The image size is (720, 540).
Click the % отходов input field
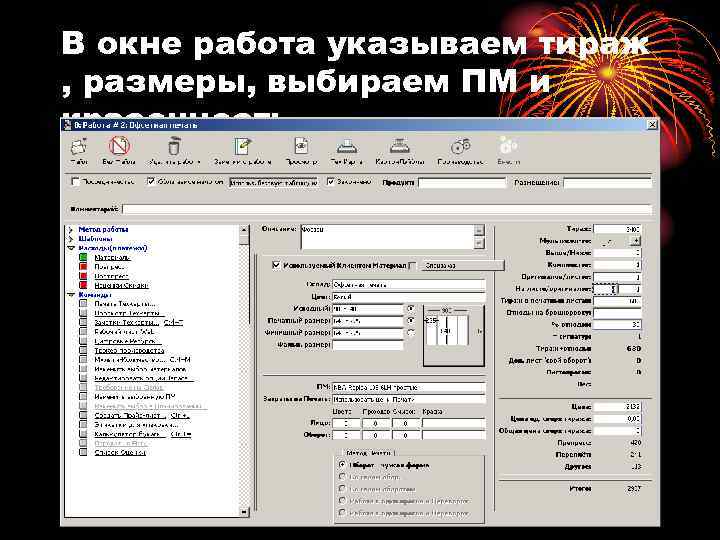click(617, 325)
